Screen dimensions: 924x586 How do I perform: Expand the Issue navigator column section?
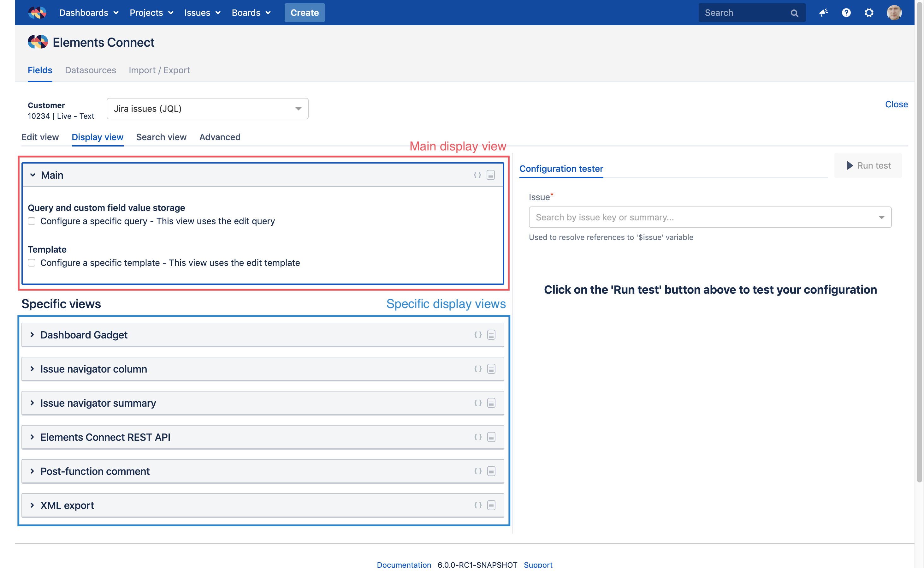pyautogui.click(x=32, y=369)
